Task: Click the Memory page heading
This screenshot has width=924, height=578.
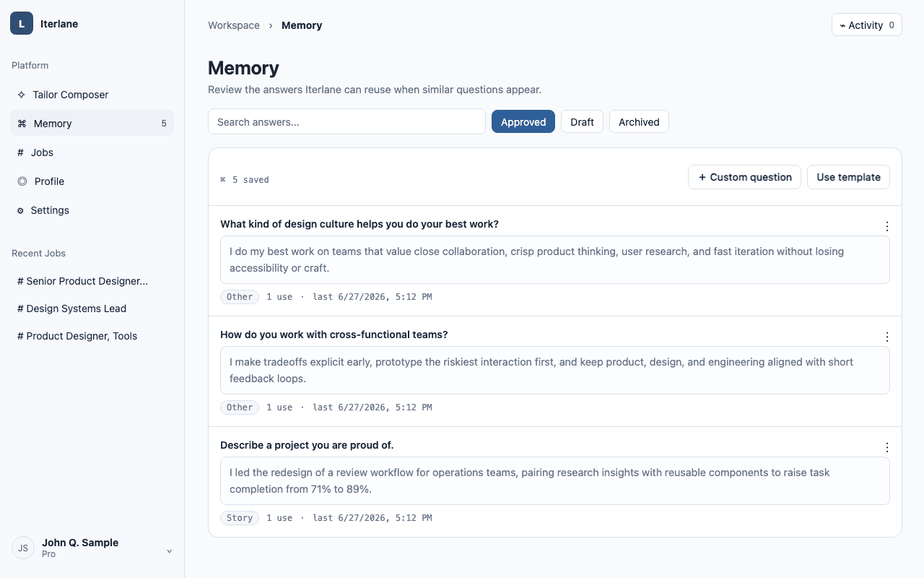Action: pos(243,68)
